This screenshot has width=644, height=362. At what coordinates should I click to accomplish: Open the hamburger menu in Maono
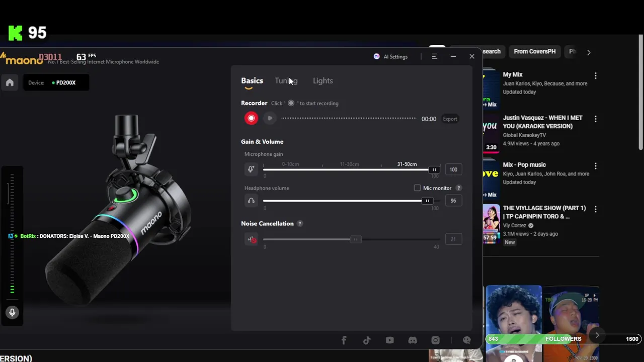tap(434, 56)
